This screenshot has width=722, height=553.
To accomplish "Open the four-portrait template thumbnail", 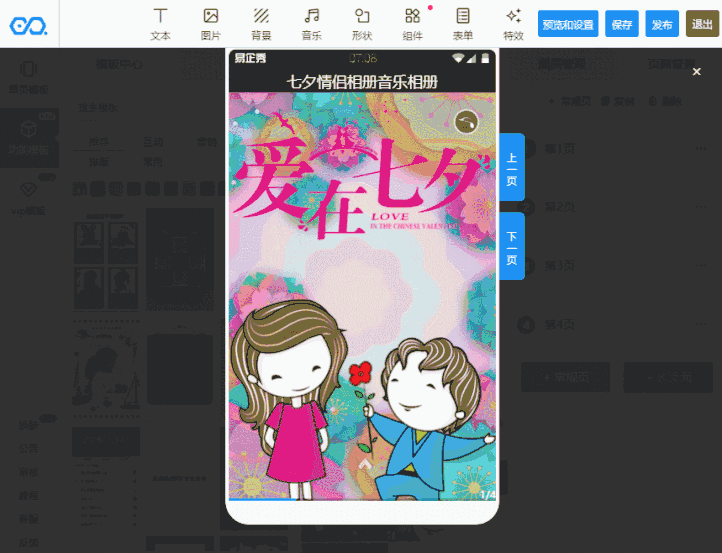I will point(106,264).
